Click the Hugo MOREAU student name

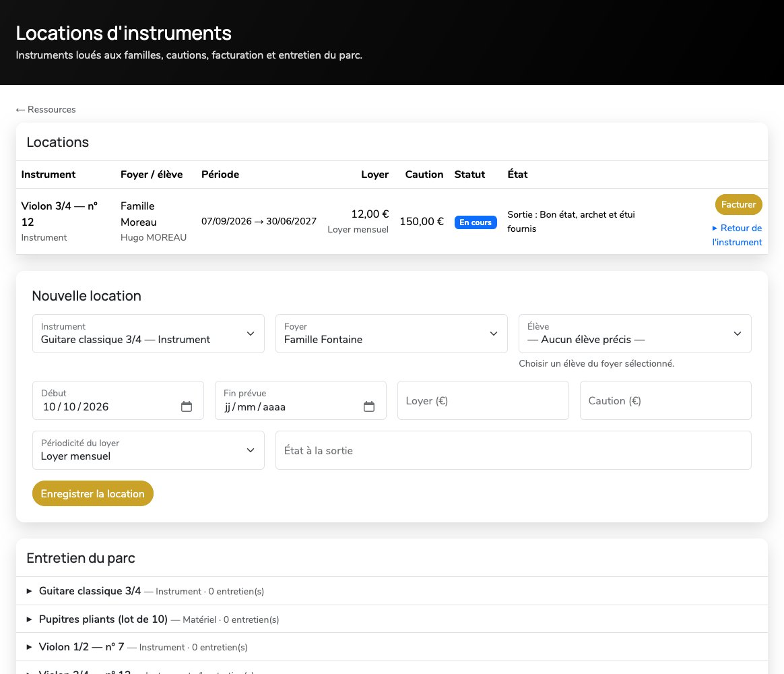[154, 237]
